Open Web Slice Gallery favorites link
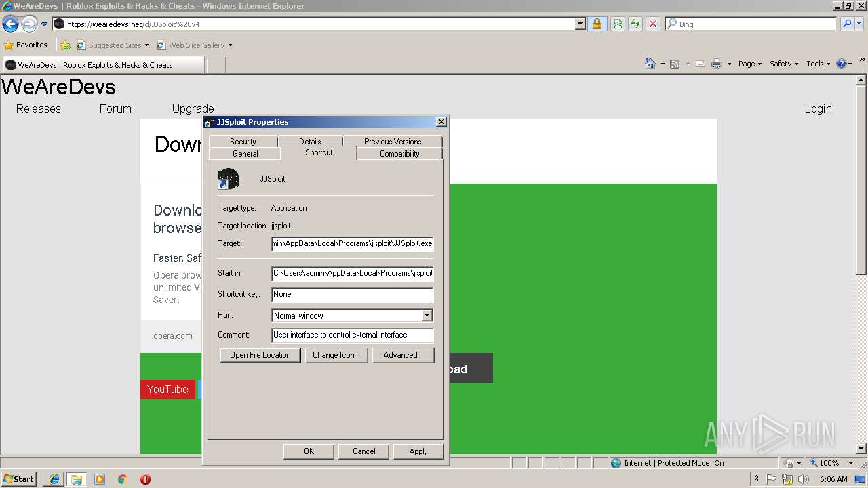 point(194,45)
